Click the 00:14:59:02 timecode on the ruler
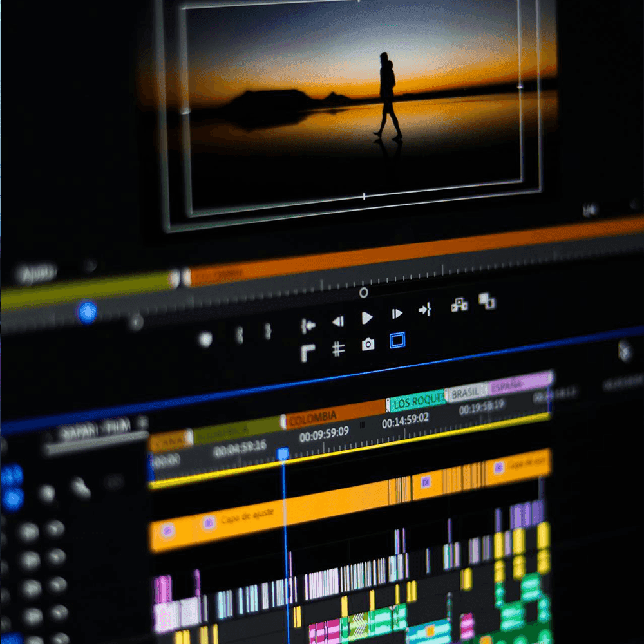The height and width of the screenshot is (644, 644). pos(405,421)
